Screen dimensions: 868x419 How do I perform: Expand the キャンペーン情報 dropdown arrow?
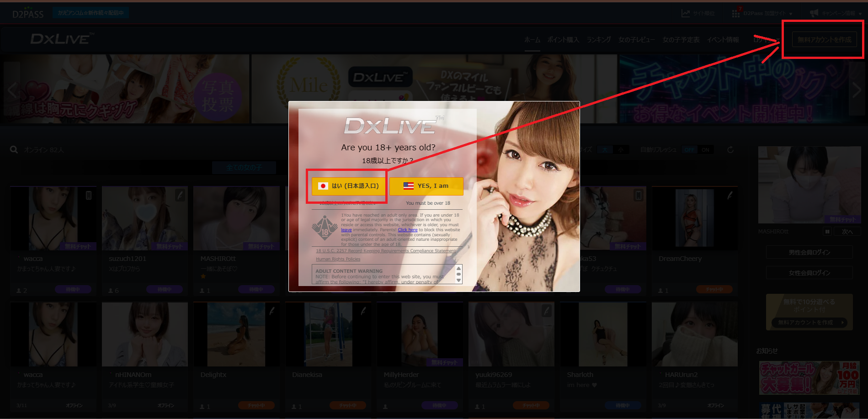(x=860, y=14)
